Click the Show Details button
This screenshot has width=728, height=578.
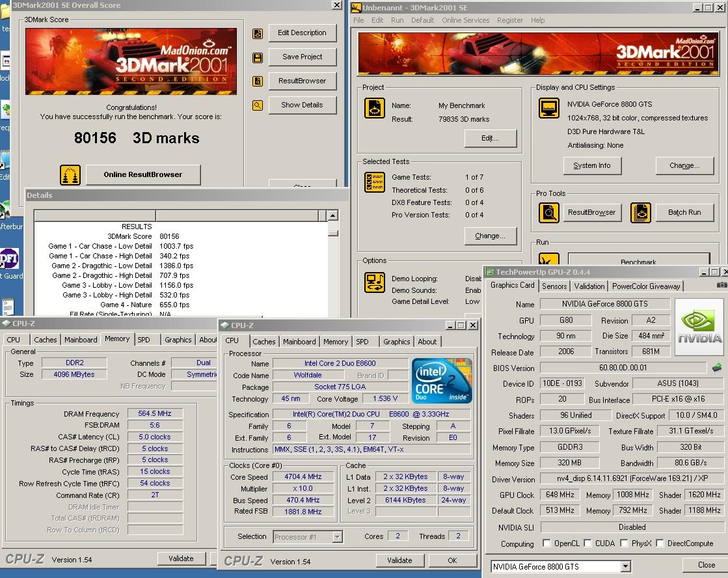[303, 105]
